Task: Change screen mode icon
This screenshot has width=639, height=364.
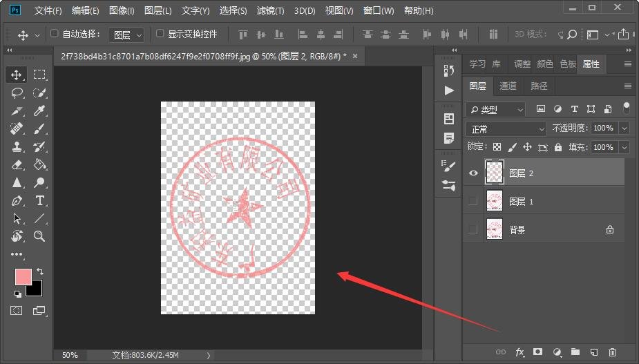Action: point(39,311)
